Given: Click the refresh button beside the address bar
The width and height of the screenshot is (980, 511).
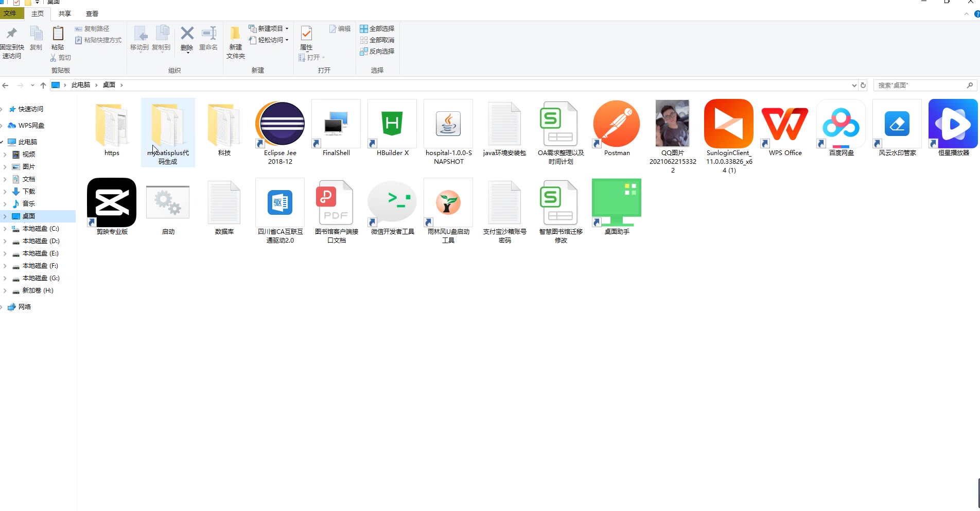Looking at the screenshot, I should click(864, 86).
